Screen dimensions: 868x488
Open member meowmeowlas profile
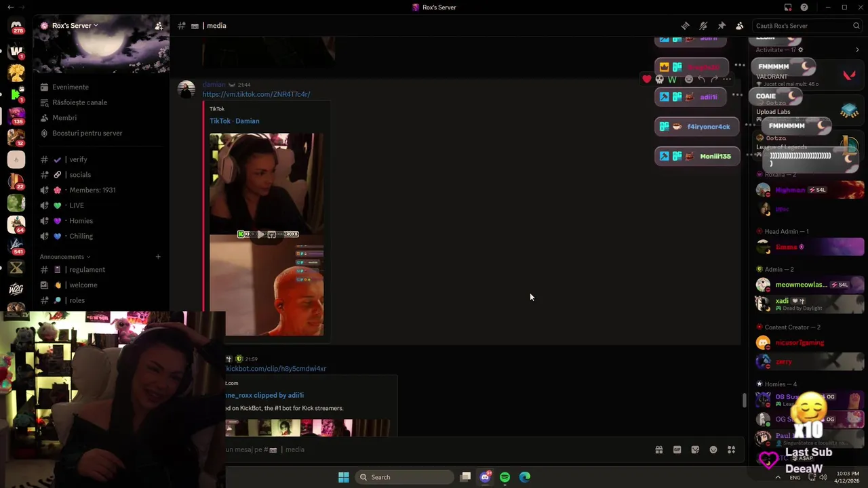point(810,285)
